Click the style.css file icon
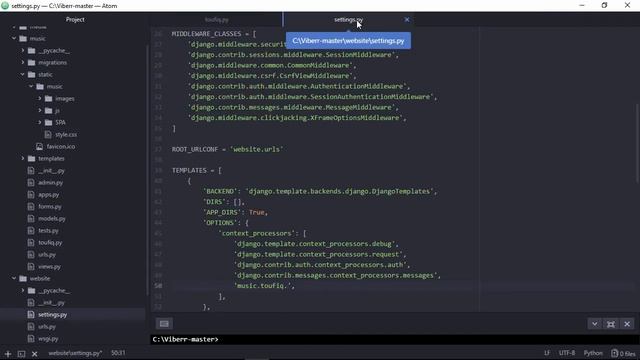 pos(48,134)
